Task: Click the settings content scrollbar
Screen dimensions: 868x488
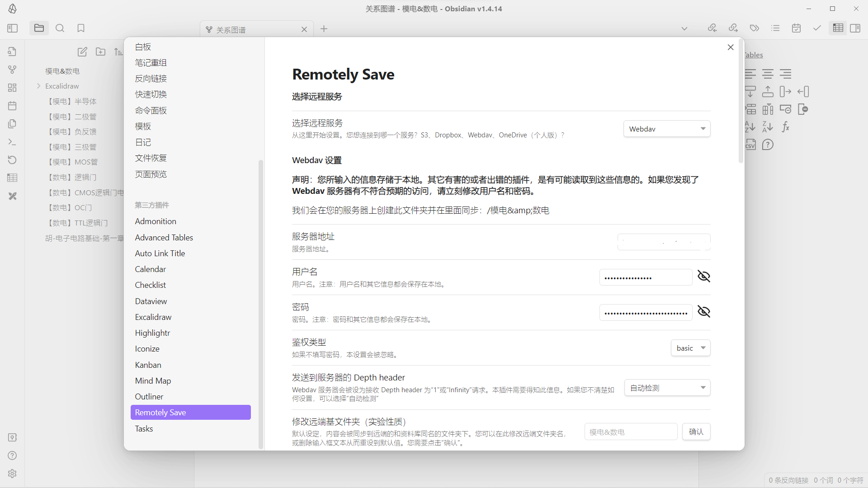Action: pyautogui.click(x=741, y=101)
